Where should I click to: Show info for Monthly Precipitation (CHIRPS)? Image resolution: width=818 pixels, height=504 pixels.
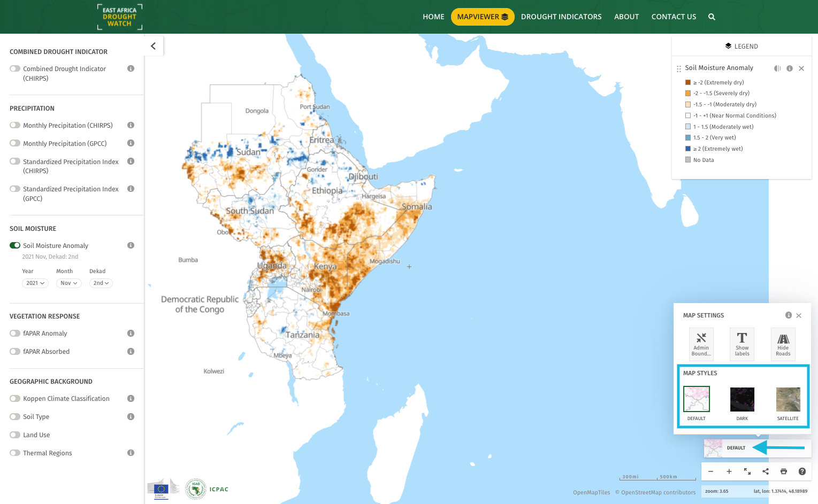[x=131, y=125]
